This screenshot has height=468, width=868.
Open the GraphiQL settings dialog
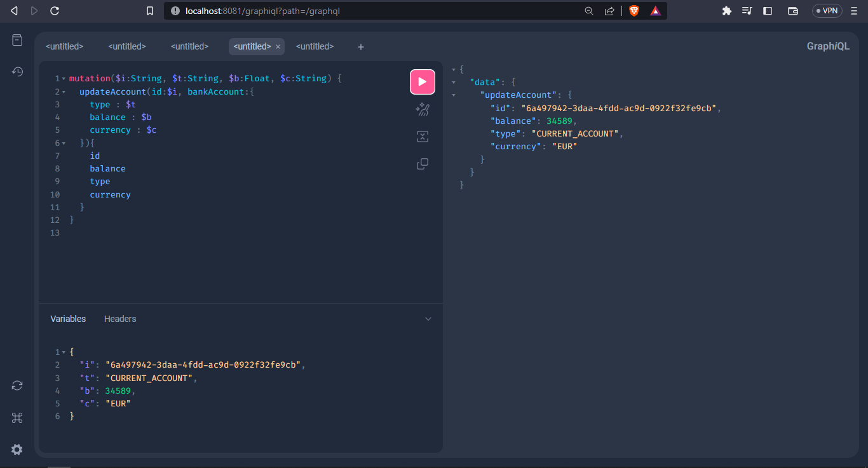click(x=17, y=450)
